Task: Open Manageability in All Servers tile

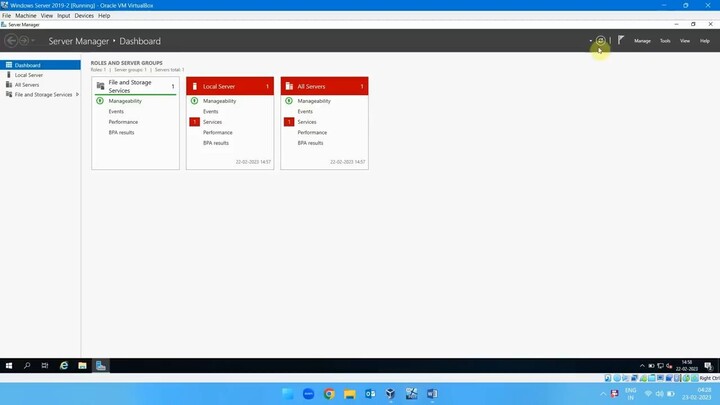Action: pos(314,101)
